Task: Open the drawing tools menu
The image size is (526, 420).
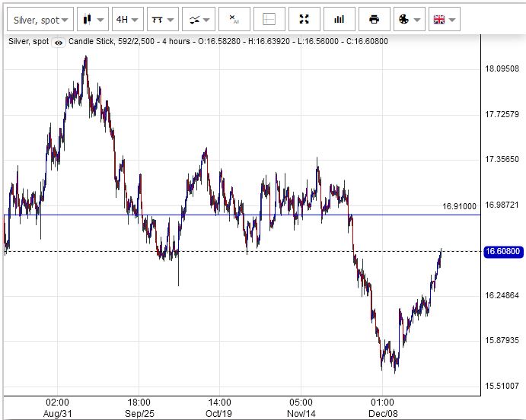Action: pos(162,19)
